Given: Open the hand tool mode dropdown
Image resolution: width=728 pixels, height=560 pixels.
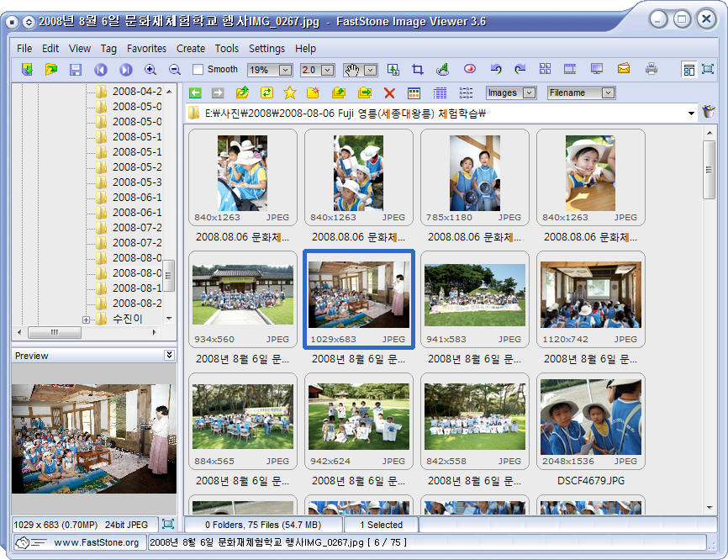Looking at the screenshot, I should click(x=370, y=70).
